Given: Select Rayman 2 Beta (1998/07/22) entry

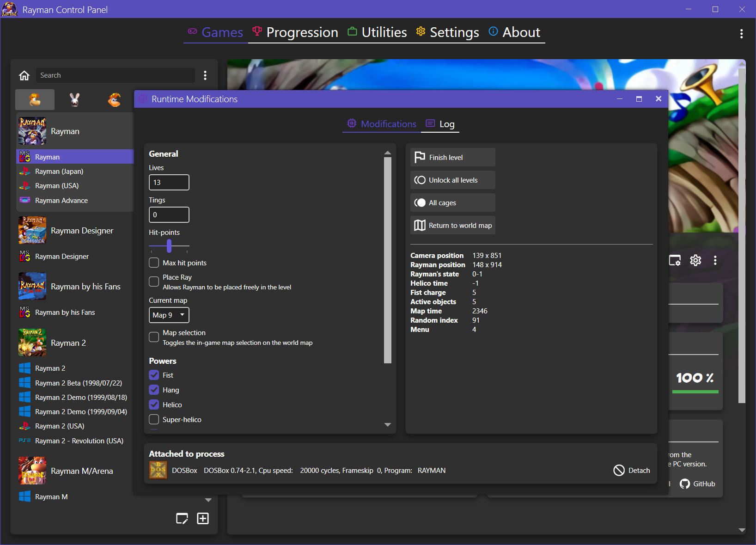Looking at the screenshot, I should click(75, 383).
